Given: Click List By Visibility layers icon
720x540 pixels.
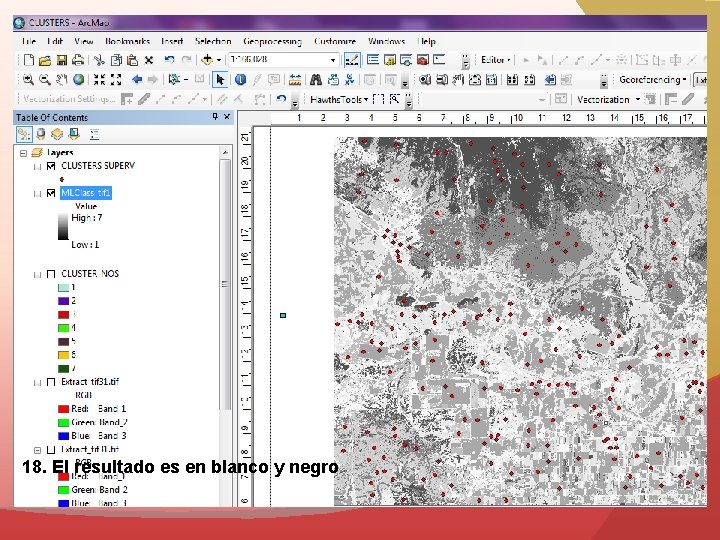Looking at the screenshot, I should tap(57, 134).
